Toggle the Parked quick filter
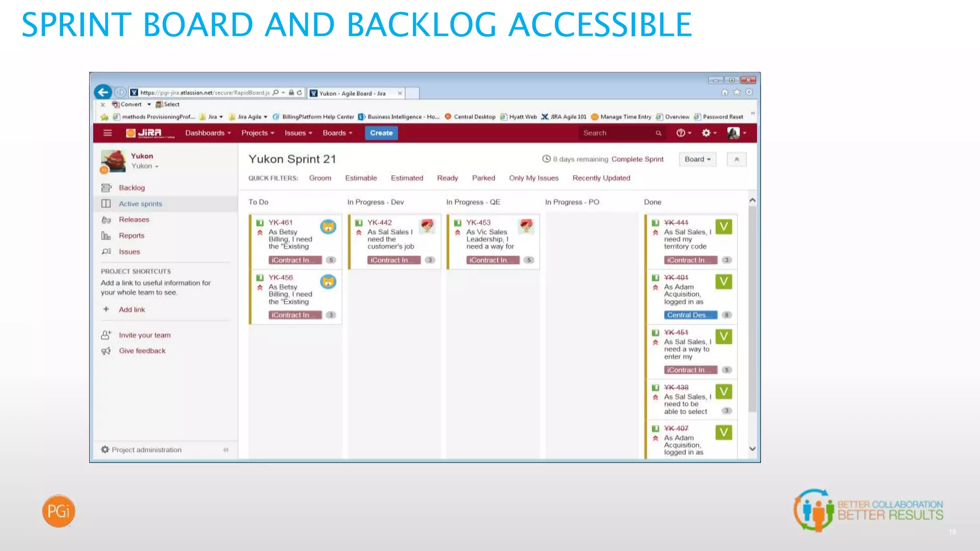This screenshot has width=980, height=551. point(484,178)
